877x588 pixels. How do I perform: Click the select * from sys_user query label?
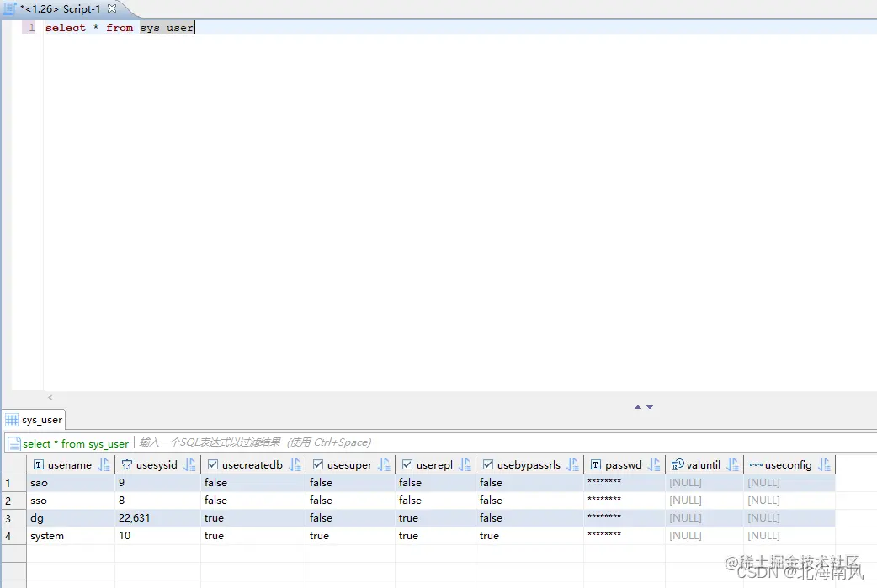[76, 444]
